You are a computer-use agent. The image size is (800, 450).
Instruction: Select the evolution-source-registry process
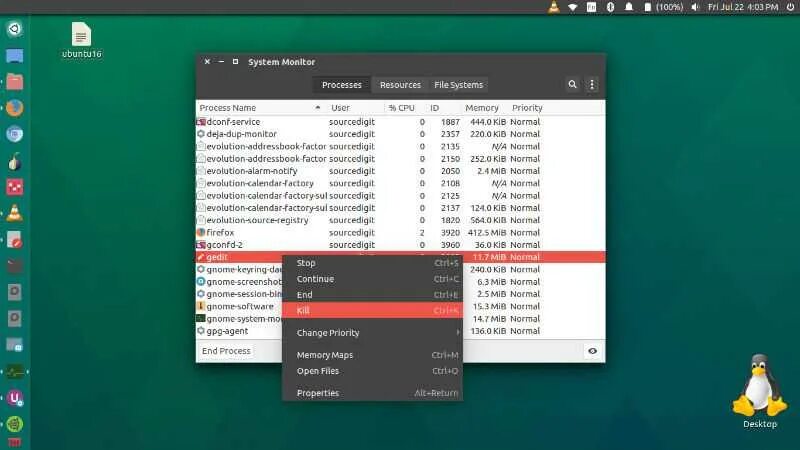pyautogui.click(x=401, y=220)
